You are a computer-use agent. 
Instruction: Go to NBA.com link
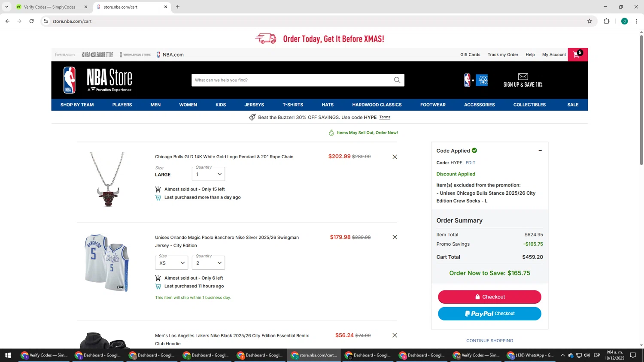click(170, 54)
